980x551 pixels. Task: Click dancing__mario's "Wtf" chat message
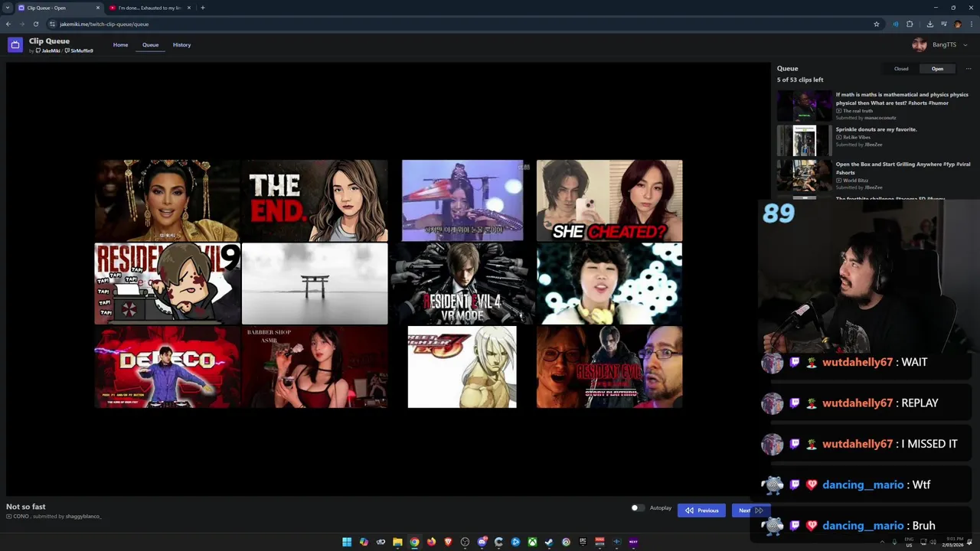921,484
